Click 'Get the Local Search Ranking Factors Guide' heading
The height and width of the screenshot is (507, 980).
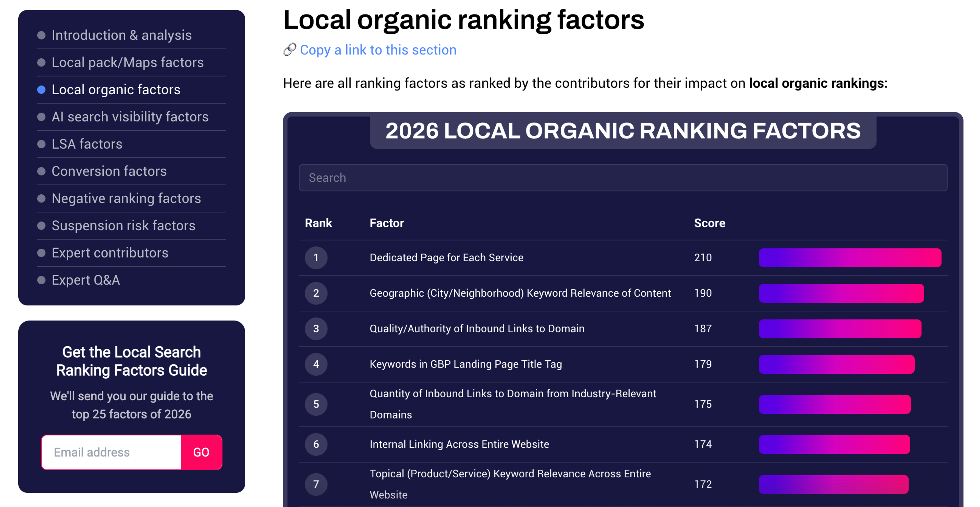[x=132, y=361]
